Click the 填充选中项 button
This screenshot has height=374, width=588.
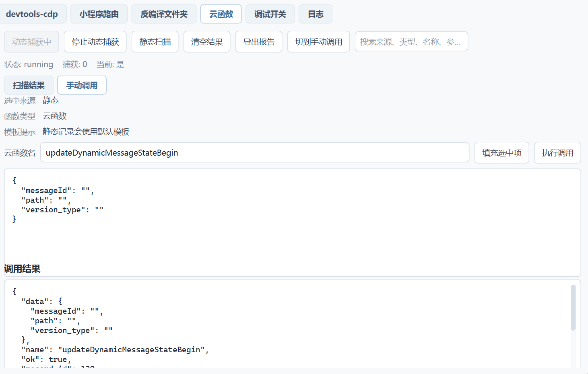(x=502, y=153)
